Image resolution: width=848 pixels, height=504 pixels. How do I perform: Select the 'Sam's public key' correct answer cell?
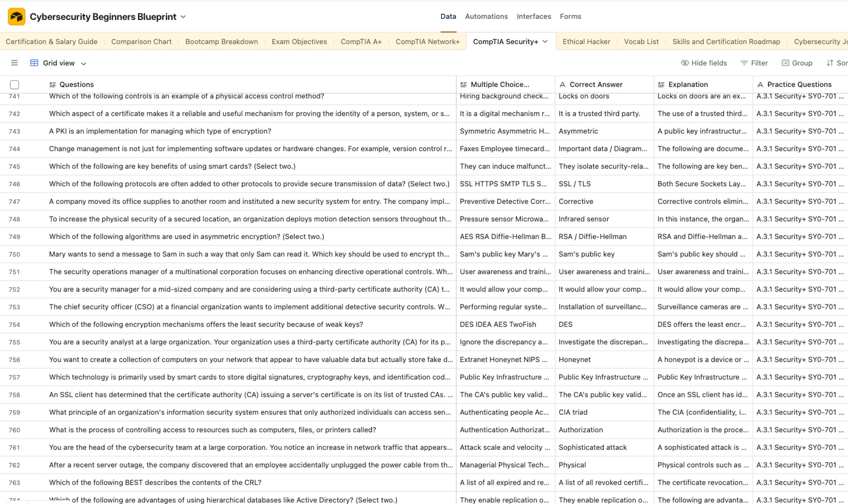604,254
